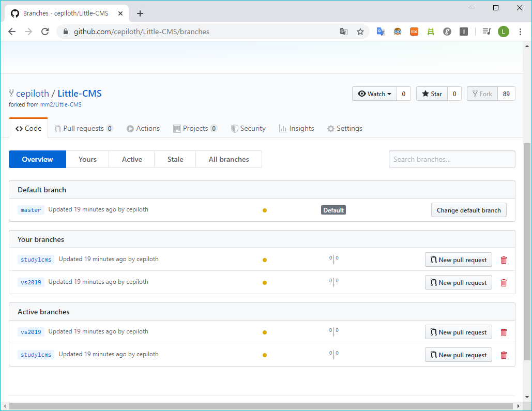
Task: Open the Code tab
Action: click(x=28, y=128)
